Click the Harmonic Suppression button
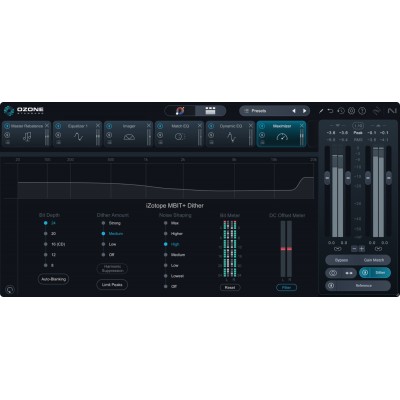Screen dimensions: 400x400 (x=112, y=269)
